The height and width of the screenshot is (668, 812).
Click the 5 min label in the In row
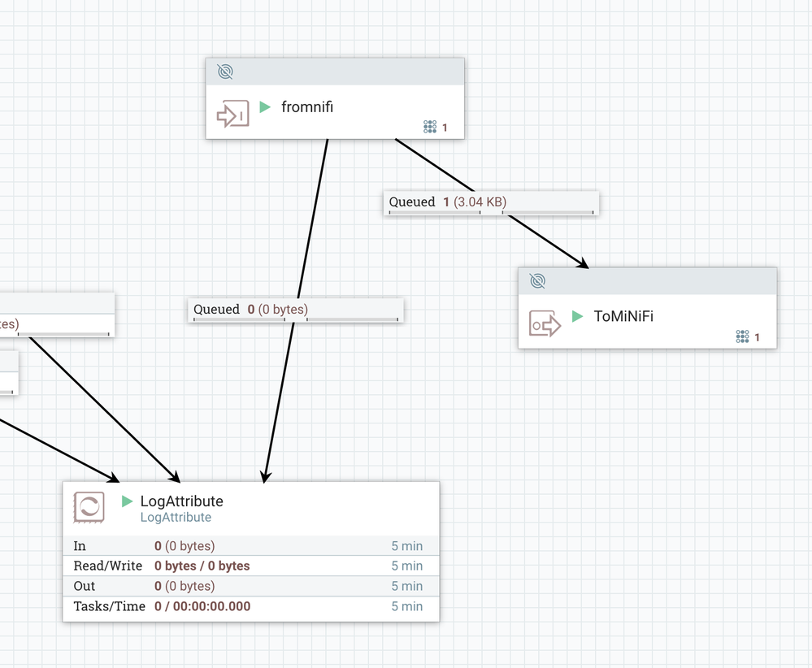[407, 546]
